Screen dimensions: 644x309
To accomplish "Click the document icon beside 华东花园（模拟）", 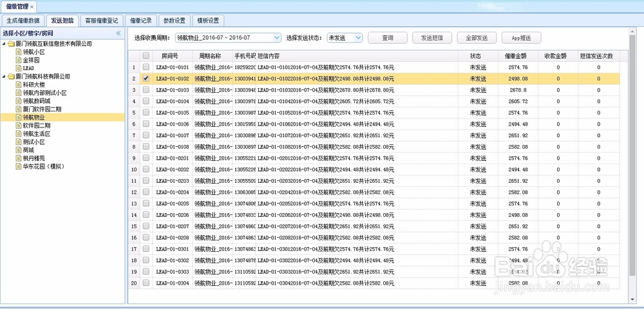I will point(19,167).
